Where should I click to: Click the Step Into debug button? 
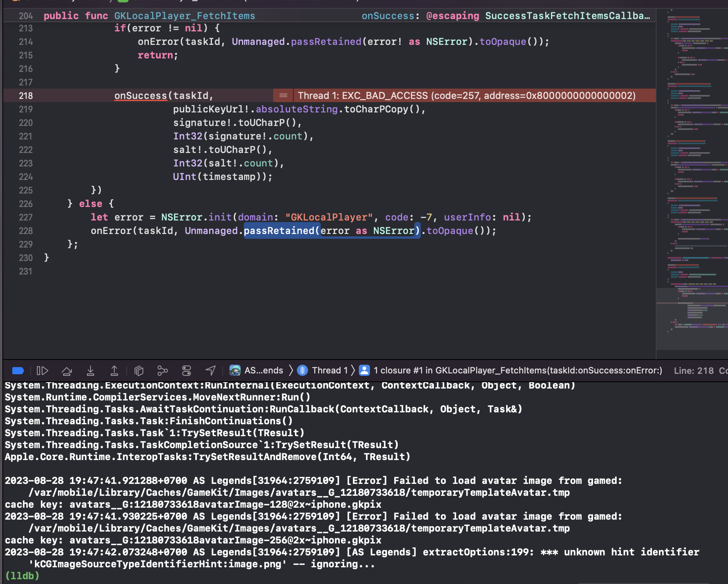click(x=91, y=371)
